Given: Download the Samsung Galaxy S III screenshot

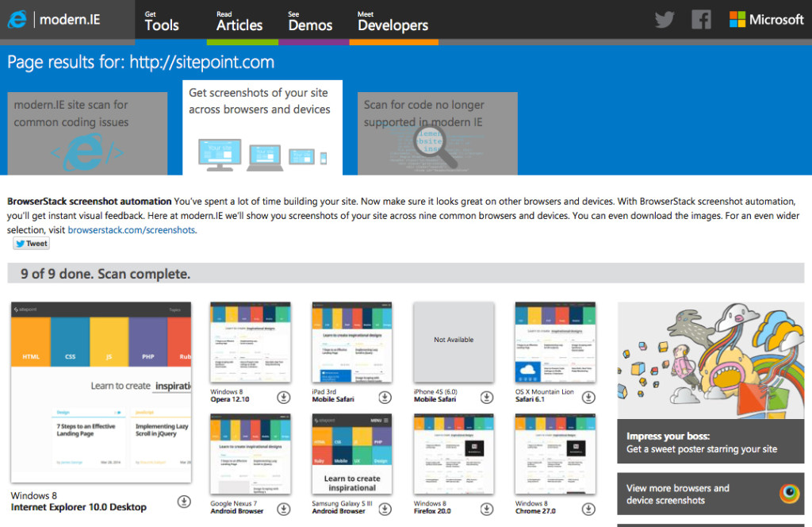Looking at the screenshot, I should click(385, 509).
